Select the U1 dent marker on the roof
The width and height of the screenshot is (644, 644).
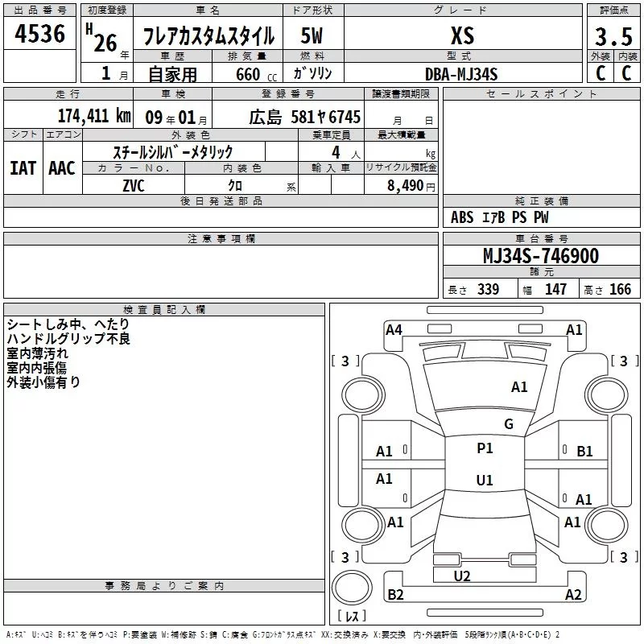485,480
